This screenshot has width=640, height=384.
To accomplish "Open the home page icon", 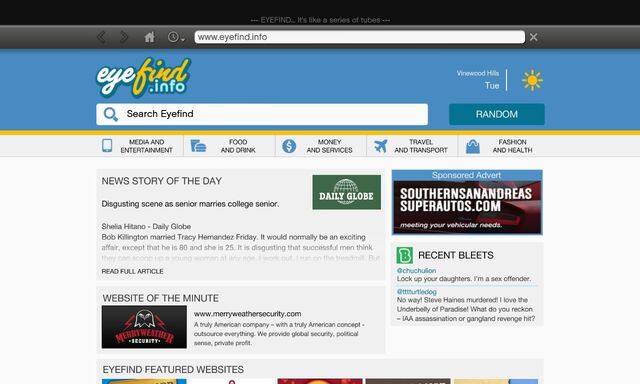I will (x=149, y=37).
